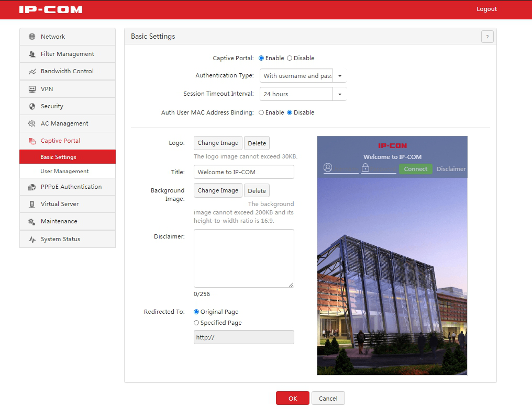Click the Disclaimer textarea resize handle

(292, 285)
